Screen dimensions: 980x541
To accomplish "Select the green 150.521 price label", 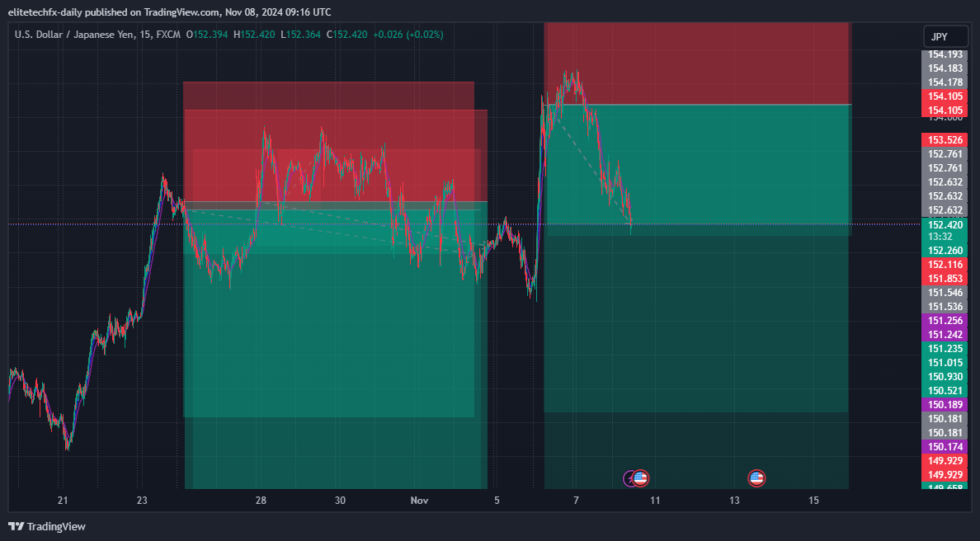I will click(945, 390).
